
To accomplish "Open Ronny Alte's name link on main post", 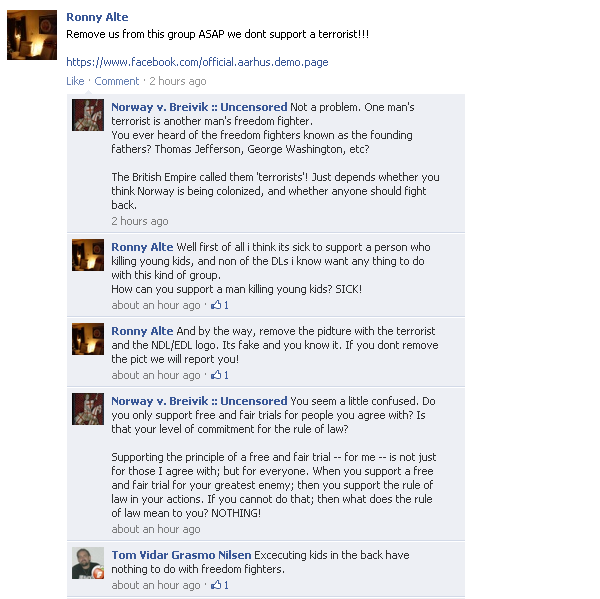I will point(97,17).
